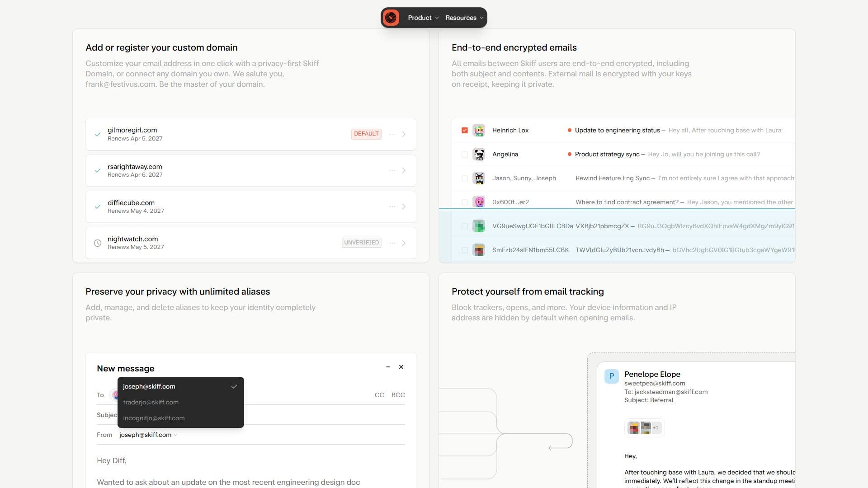Click nightwatch.com domain name
The width and height of the screenshot is (868, 488).
tap(133, 239)
